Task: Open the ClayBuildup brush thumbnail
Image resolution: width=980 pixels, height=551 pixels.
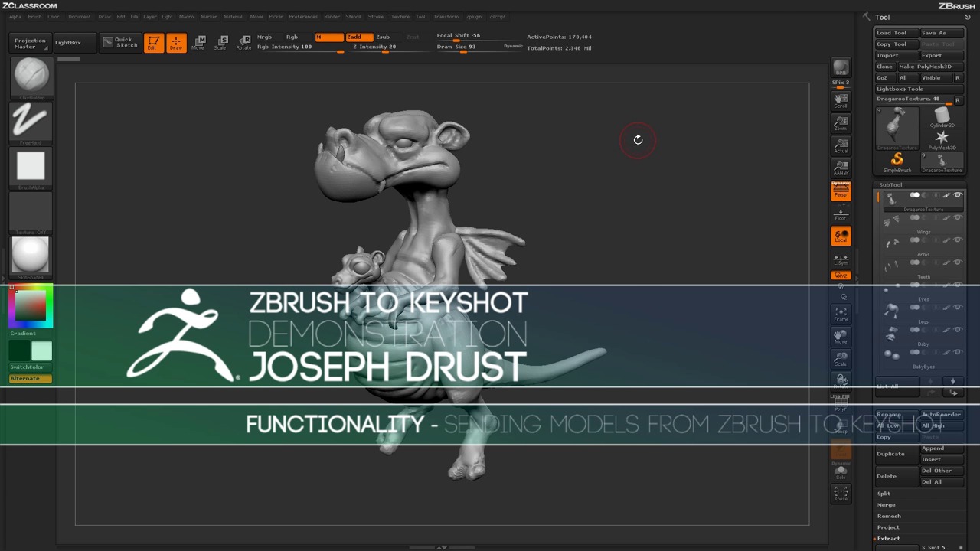Action: [x=31, y=77]
